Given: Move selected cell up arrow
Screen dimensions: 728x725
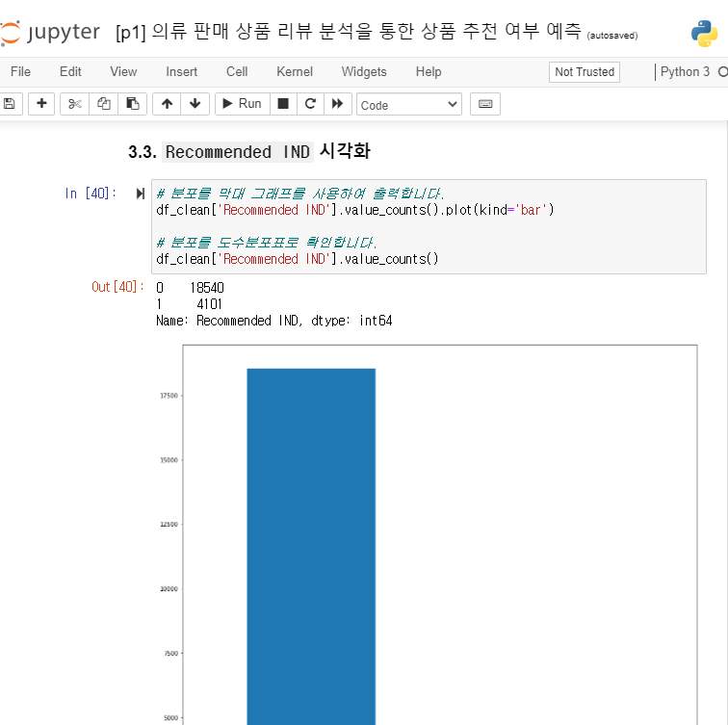Looking at the screenshot, I should (x=168, y=104).
